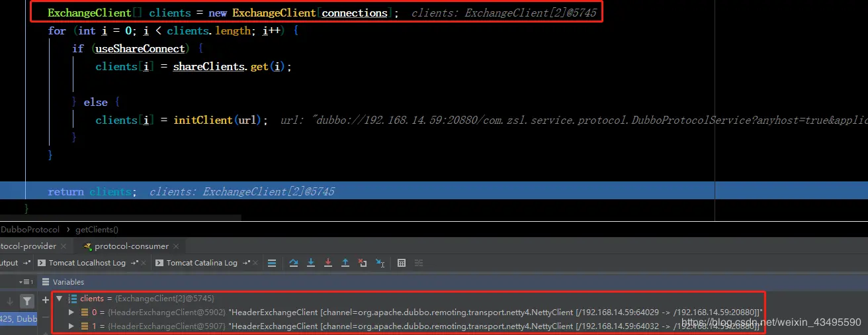Click the Variables panel list icon
Image resolution: width=868 pixels, height=335 pixels.
(45, 282)
